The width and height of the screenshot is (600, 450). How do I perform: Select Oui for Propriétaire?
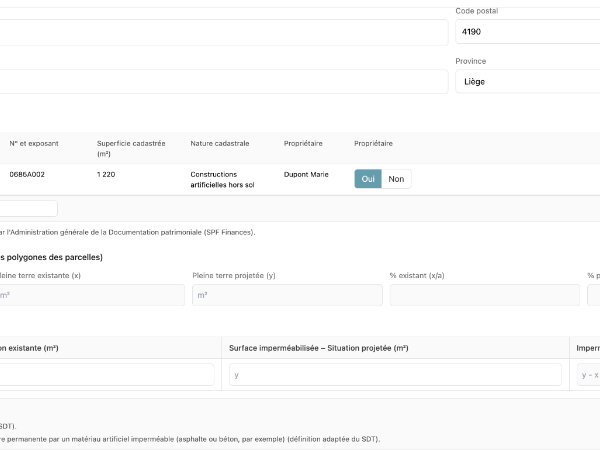pyautogui.click(x=368, y=179)
